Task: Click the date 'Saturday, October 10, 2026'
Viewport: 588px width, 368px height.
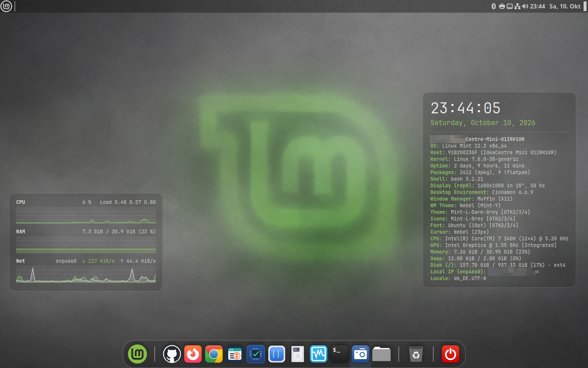Action: click(x=483, y=123)
